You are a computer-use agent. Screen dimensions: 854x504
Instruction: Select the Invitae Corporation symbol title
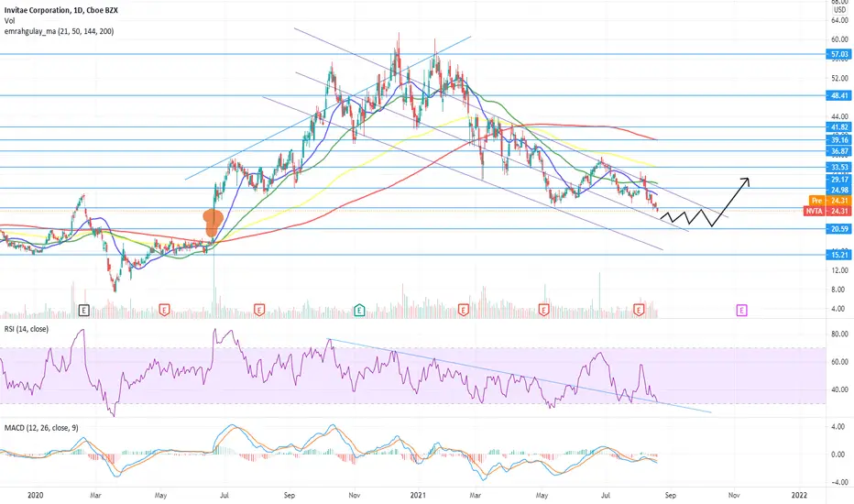coord(61,10)
